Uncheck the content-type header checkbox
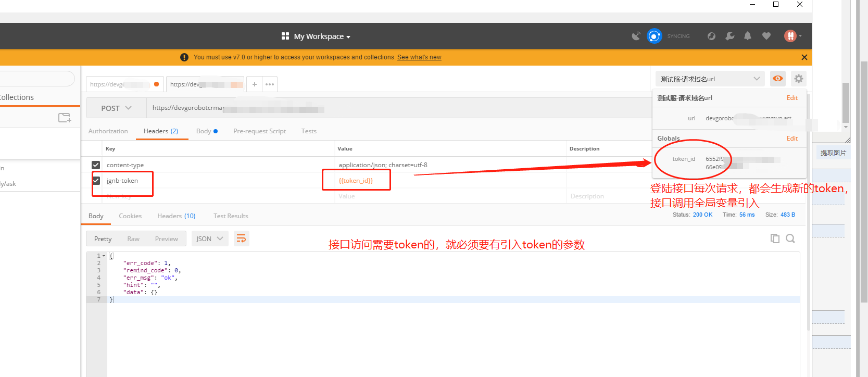The height and width of the screenshot is (377, 868). tap(96, 165)
